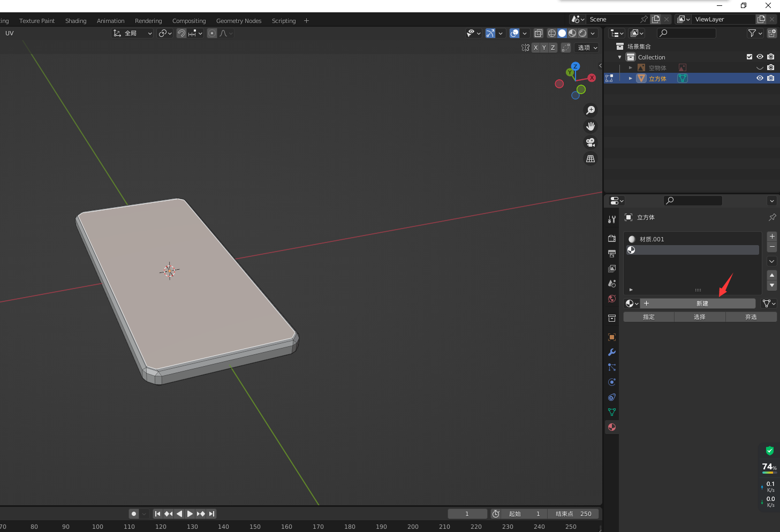Screen dimensions: 780x532
Task: Open the Geometry Nodes workspace tab
Action: (x=239, y=21)
